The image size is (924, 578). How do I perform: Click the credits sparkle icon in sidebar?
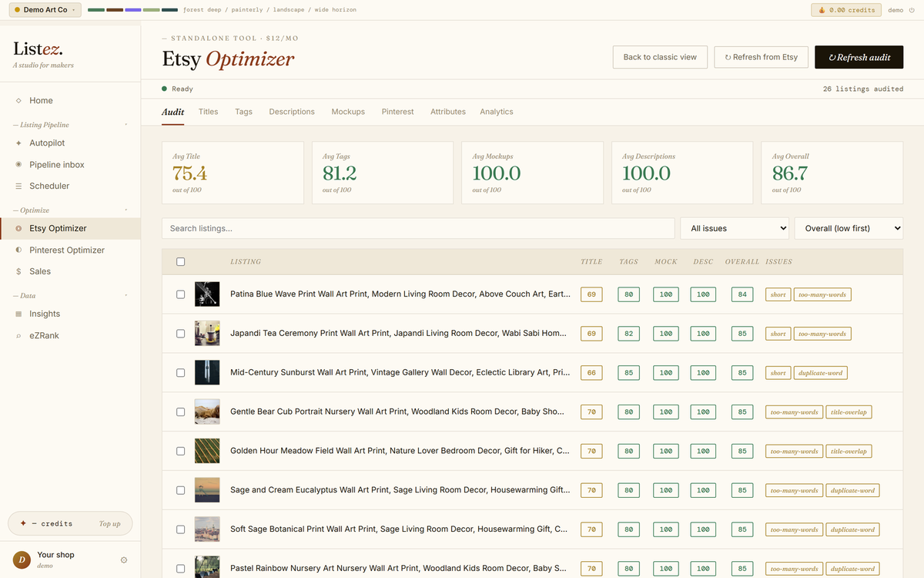tap(23, 523)
